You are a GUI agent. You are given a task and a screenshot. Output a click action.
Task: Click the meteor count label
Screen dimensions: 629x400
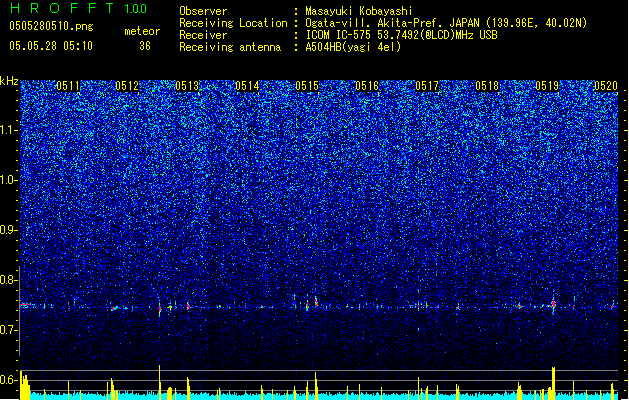click(142, 31)
